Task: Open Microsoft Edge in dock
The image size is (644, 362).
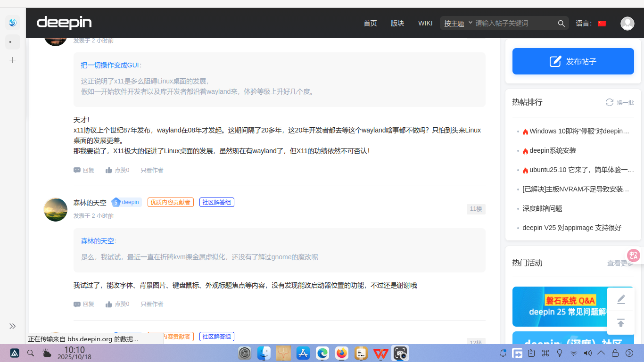Action: point(322,353)
